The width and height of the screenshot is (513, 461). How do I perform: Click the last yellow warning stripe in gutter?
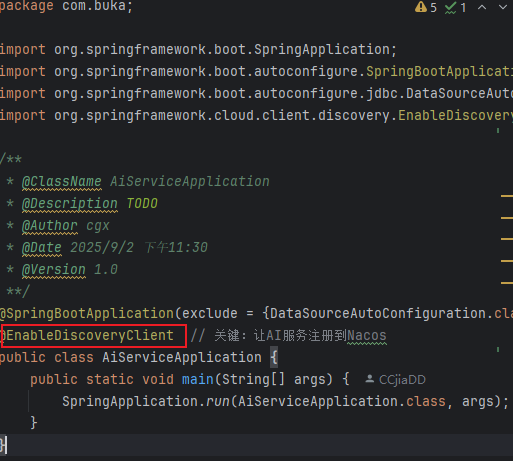pos(507,283)
